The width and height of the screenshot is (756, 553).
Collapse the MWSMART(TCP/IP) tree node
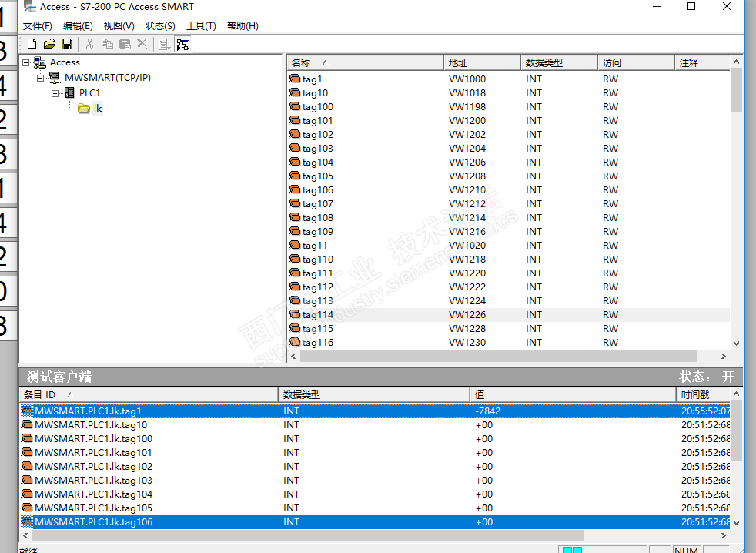(41, 78)
